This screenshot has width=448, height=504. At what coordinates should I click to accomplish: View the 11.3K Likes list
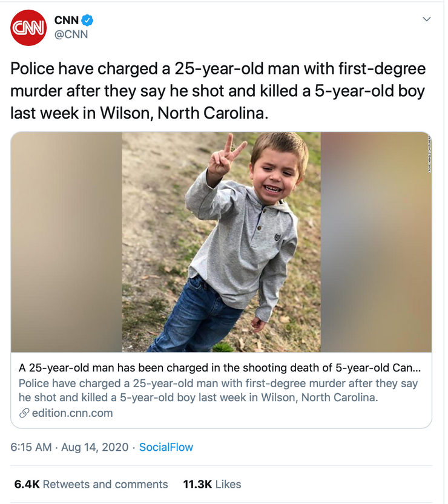coord(212,484)
